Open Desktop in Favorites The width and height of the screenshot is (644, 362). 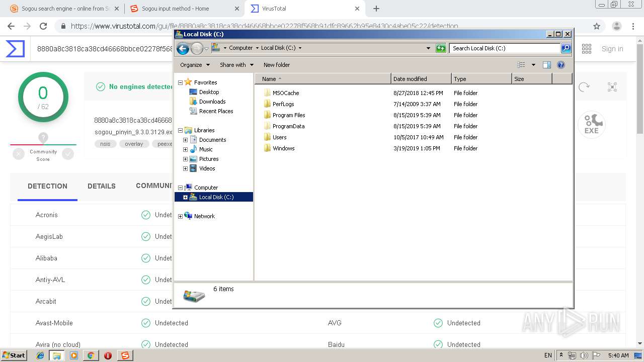point(209,92)
